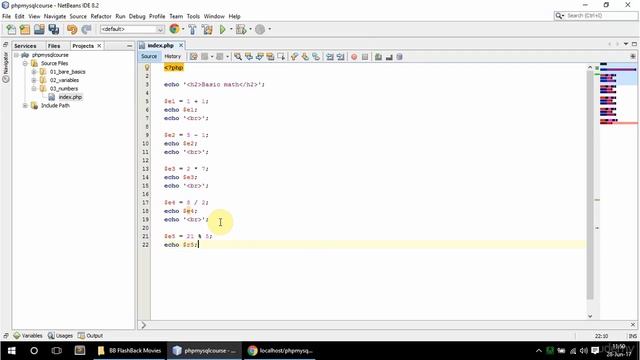Screen dimensions: 640x360
Task: Expand the 02_variables folder
Action: point(34,80)
